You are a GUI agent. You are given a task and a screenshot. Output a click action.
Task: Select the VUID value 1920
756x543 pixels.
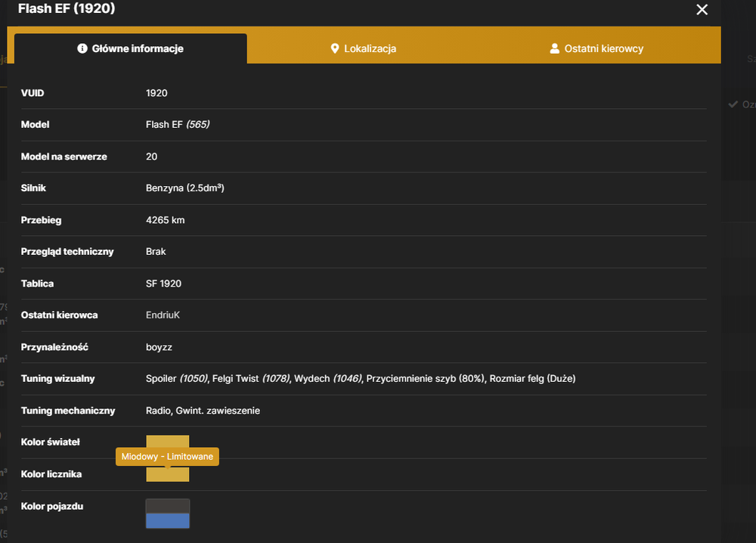pos(156,93)
